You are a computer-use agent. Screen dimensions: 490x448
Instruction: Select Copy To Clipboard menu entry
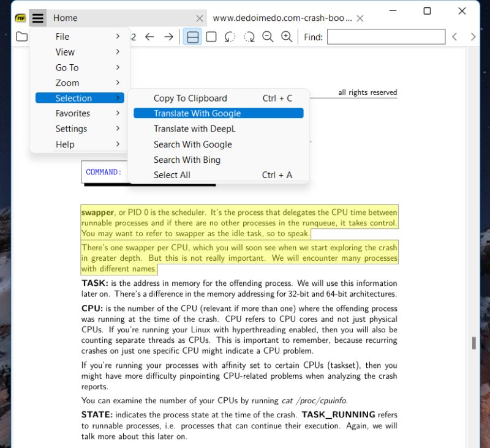tap(190, 98)
